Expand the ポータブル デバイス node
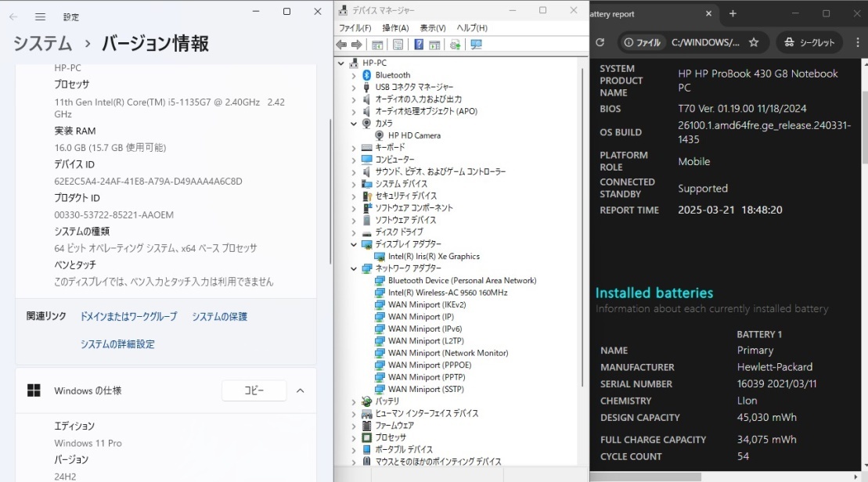 tap(354, 449)
